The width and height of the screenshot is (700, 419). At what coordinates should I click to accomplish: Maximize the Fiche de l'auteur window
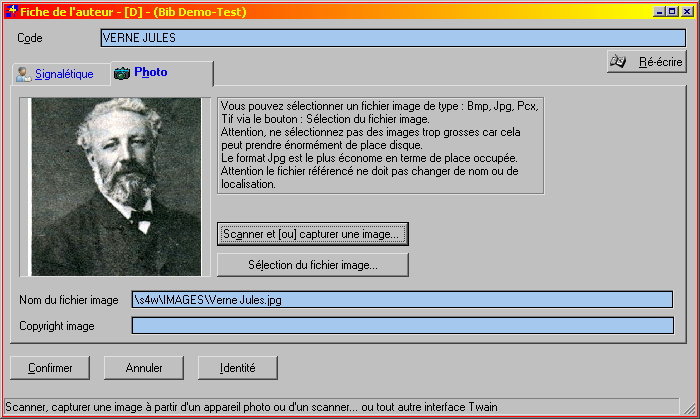click(672, 12)
